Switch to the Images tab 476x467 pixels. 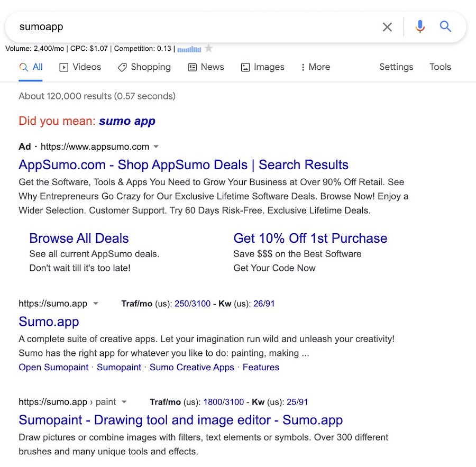(262, 67)
